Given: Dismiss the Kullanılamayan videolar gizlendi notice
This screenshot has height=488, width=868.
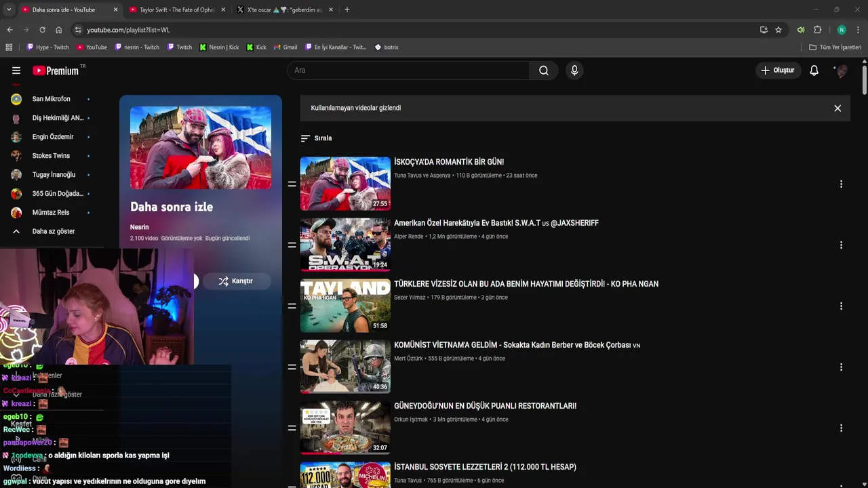Looking at the screenshot, I should click(x=837, y=108).
